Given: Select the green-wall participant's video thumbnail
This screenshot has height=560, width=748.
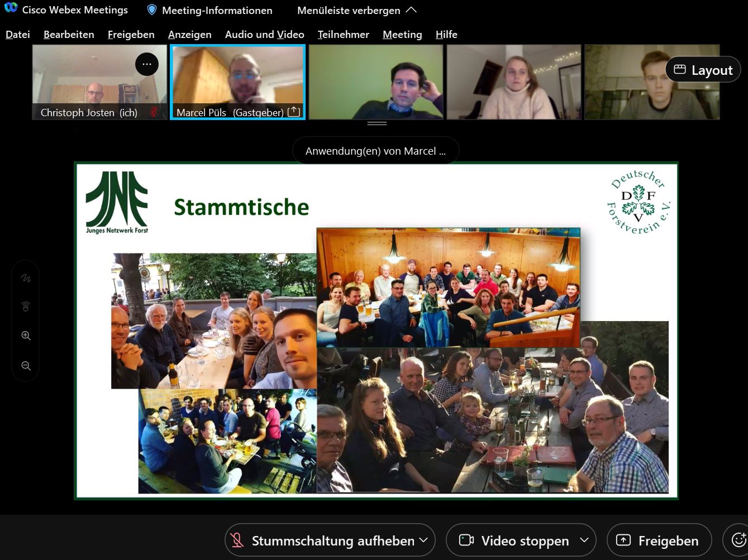Looking at the screenshot, I should pos(376,82).
